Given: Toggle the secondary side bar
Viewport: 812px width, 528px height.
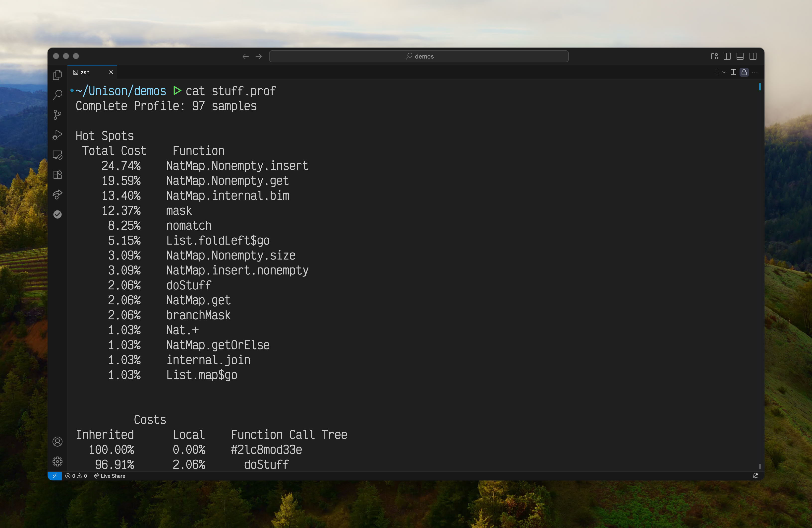Looking at the screenshot, I should tap(753, 56).
